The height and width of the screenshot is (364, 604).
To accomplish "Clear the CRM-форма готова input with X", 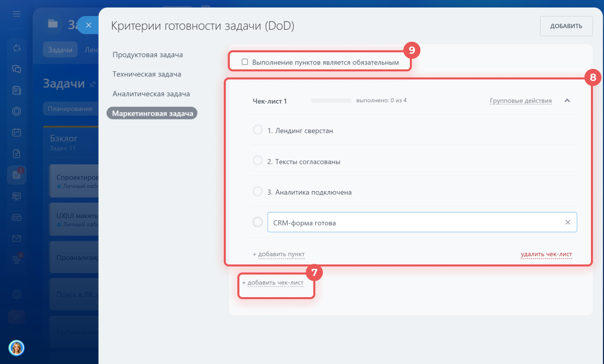I will tap(568, 222).
